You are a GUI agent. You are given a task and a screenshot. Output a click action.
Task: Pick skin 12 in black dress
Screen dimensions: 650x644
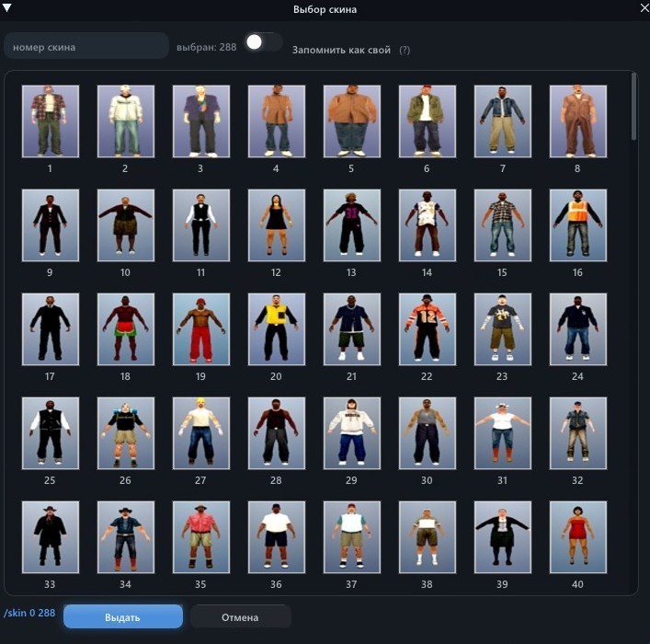tap(277, 225)
